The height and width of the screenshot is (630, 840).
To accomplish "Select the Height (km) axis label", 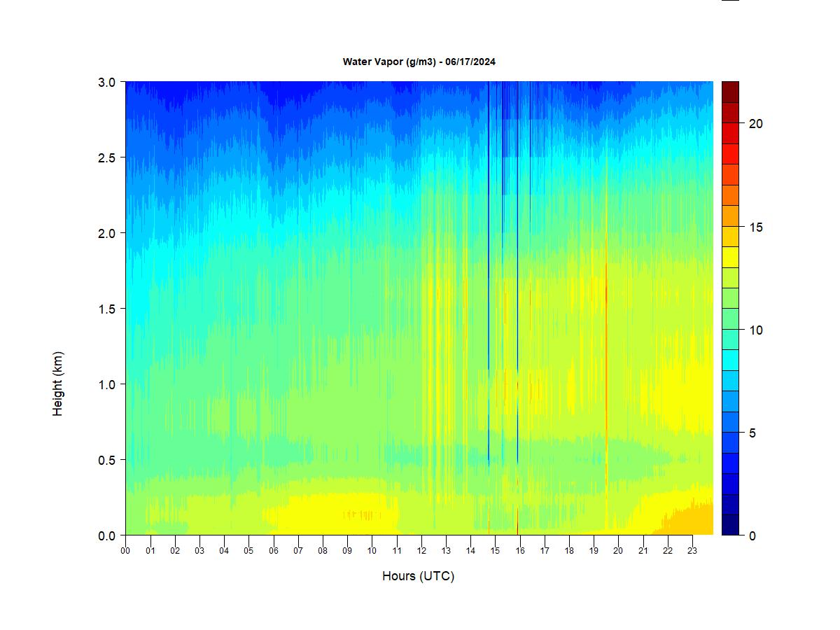I will (x=57, y=384).
